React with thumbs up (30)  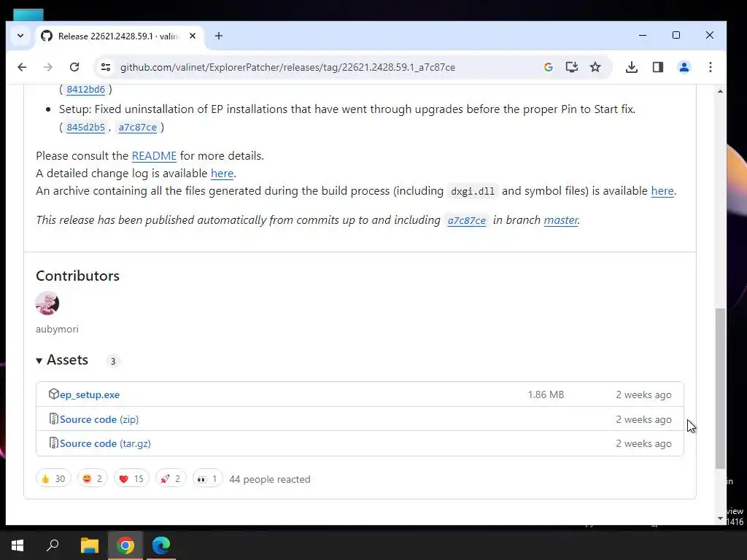(x=53, y=478)
